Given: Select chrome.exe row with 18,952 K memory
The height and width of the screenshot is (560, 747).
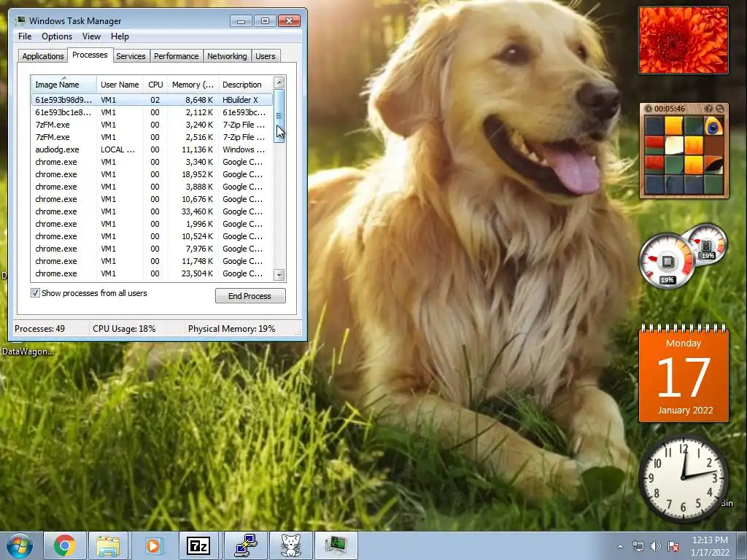Looking at the screenshot, I should click(152, 174).
